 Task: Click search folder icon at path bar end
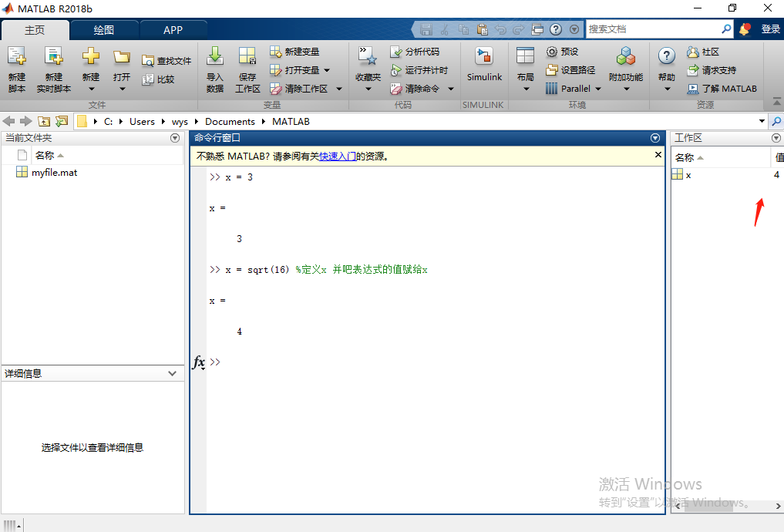click(x=776, y=121)
